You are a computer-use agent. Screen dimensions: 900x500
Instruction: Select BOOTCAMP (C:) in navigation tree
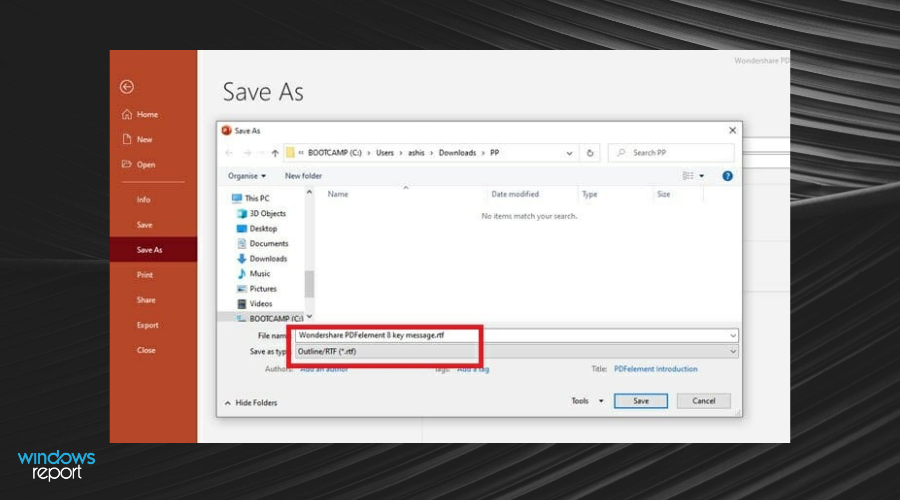269,319
